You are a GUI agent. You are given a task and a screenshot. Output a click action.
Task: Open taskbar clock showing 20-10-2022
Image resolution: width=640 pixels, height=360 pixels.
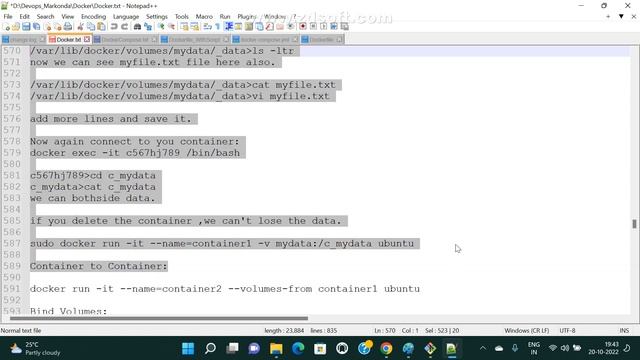click(x=603, y=348)
